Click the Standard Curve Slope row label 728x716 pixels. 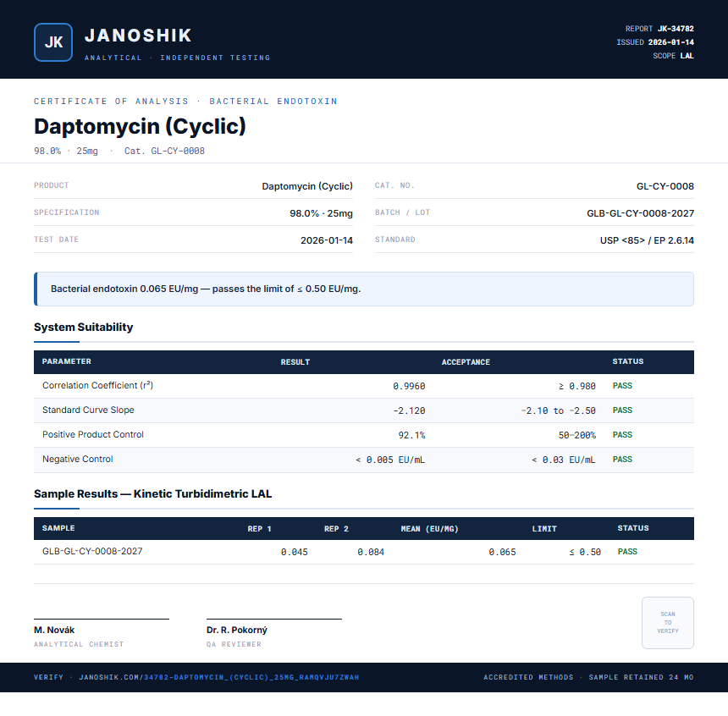[x=88, y=410]
